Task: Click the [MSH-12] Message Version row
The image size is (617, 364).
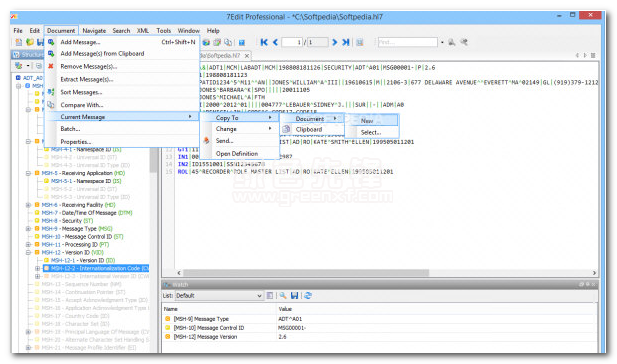Action: pyautogui.click(x=379, y=337)
